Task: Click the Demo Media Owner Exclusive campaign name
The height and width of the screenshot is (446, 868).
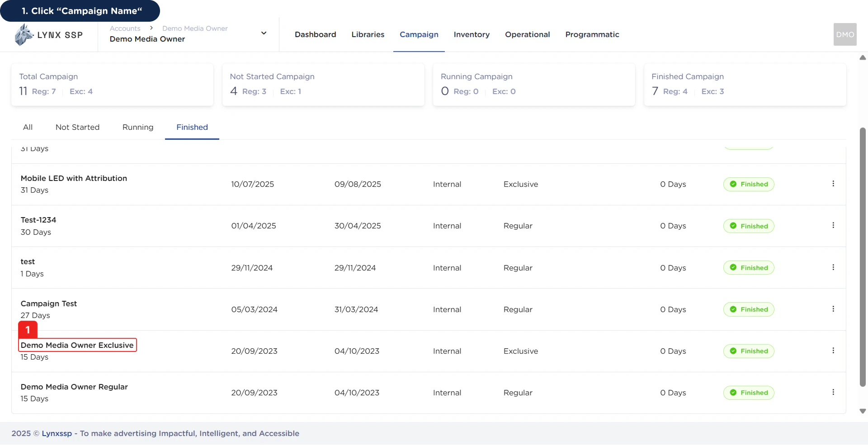Action: pos(77,345)
